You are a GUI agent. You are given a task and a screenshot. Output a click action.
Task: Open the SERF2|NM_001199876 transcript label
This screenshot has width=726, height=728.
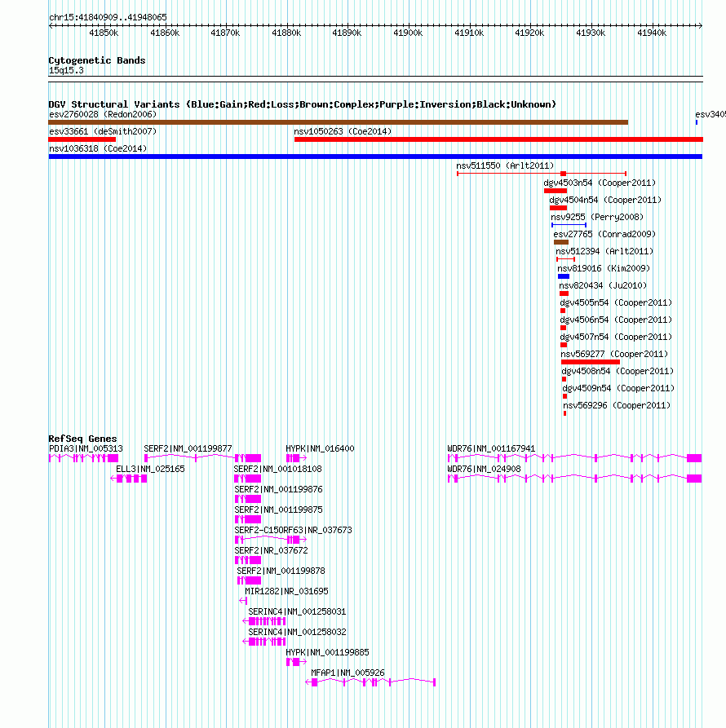(x=278, y=489)
